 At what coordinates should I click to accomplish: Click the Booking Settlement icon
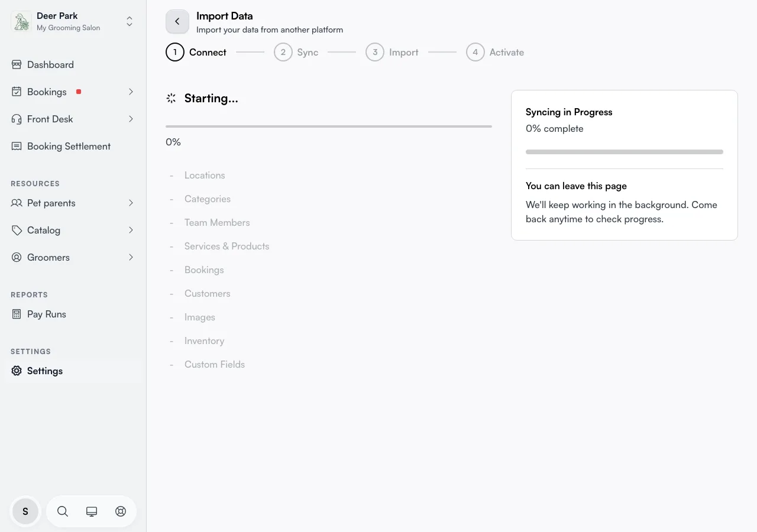point(17,146)
